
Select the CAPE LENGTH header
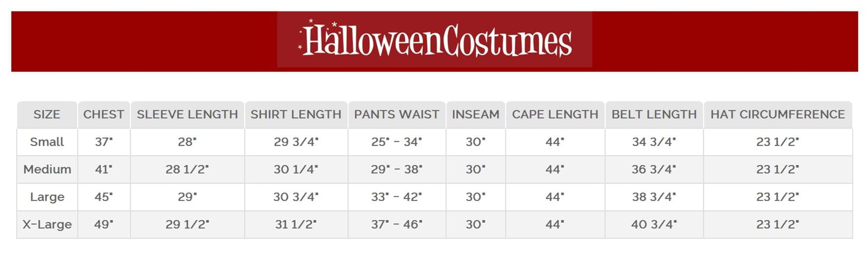coord(555,115)
